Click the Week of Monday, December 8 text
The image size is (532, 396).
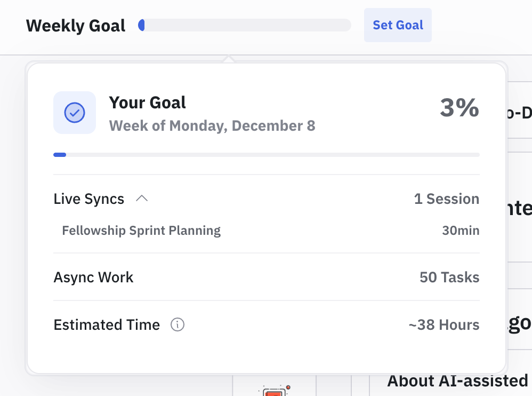click(212, 126)
